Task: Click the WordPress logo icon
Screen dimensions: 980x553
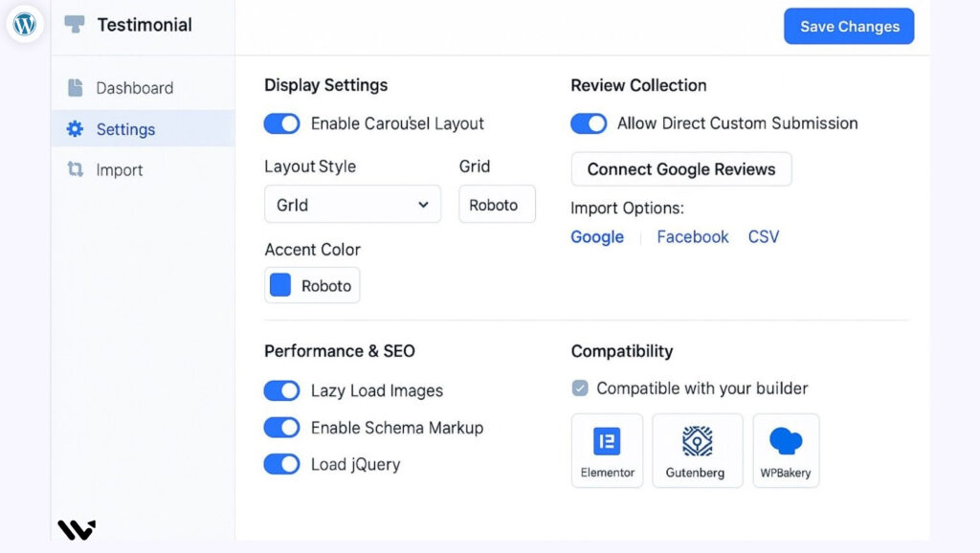Action: [25, 24]
